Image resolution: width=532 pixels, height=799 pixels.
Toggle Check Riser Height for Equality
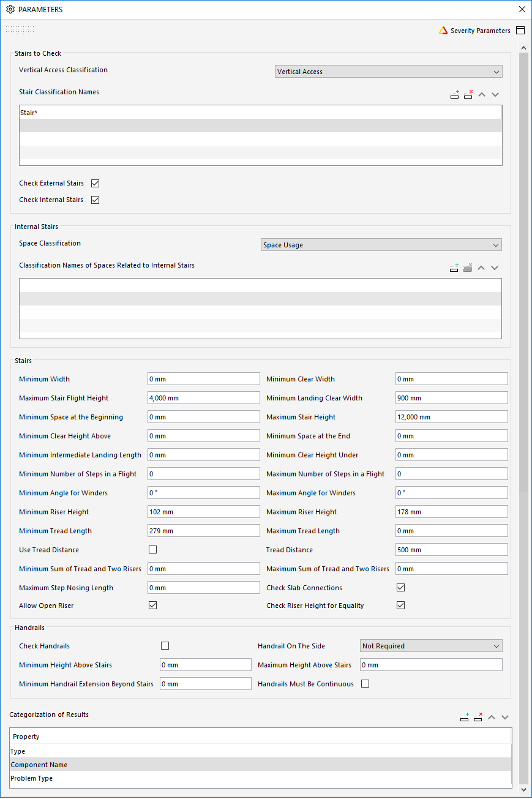coord(401,606)
